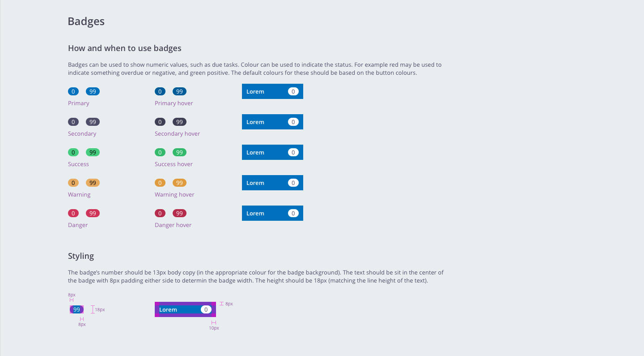
Task: Click the orange Warning badge showing 99
Action: [93, 183]
